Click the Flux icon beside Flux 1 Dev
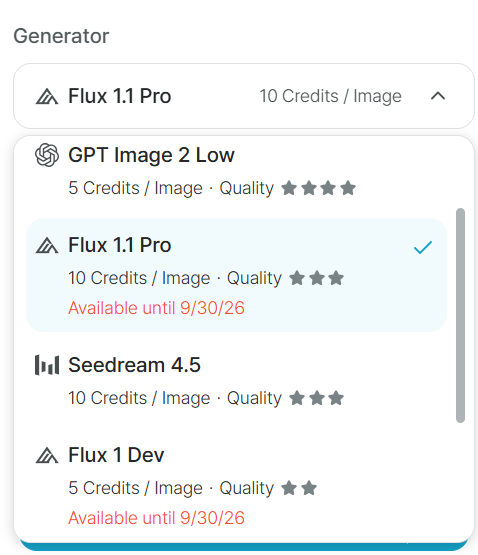The height and width of the screenshot is (555, 478). [47, 456]
